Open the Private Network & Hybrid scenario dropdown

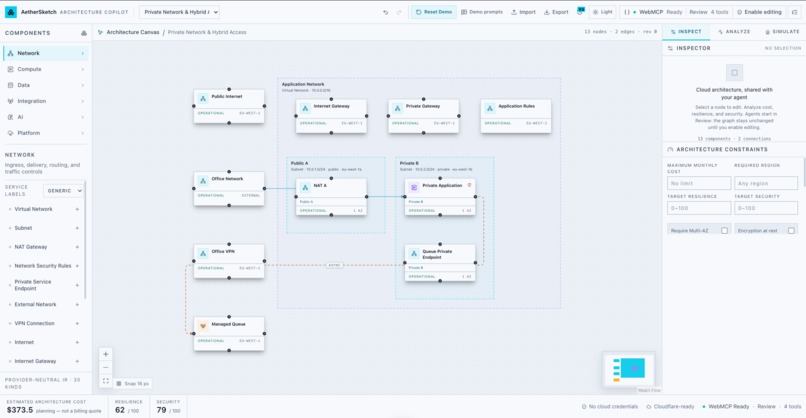(180, 12)
